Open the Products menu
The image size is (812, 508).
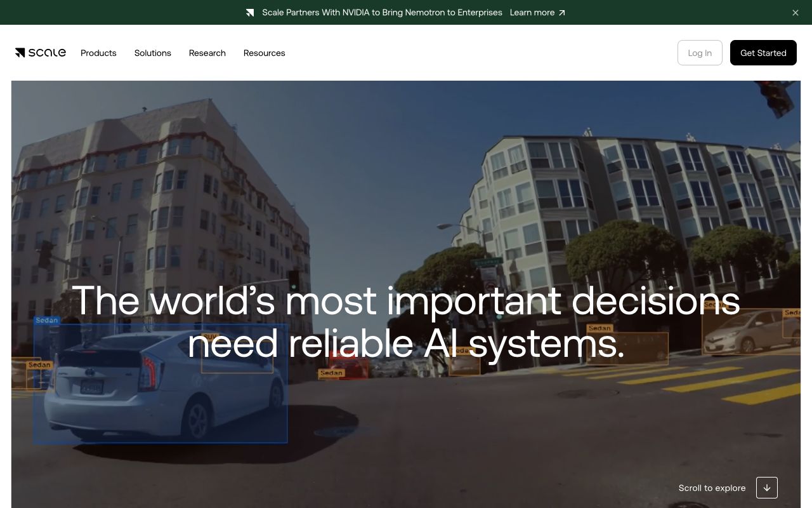[98, 53]
